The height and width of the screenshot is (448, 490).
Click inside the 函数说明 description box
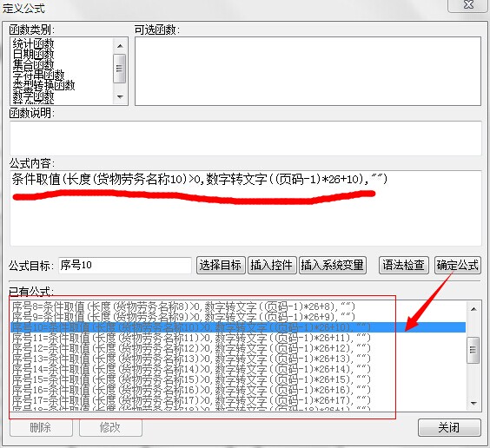click(246, 138)
